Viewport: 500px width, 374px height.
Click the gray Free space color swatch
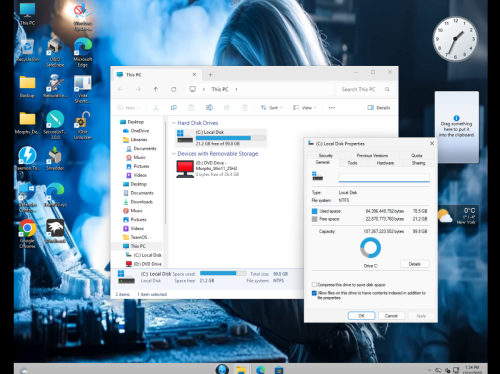point(314,219)
